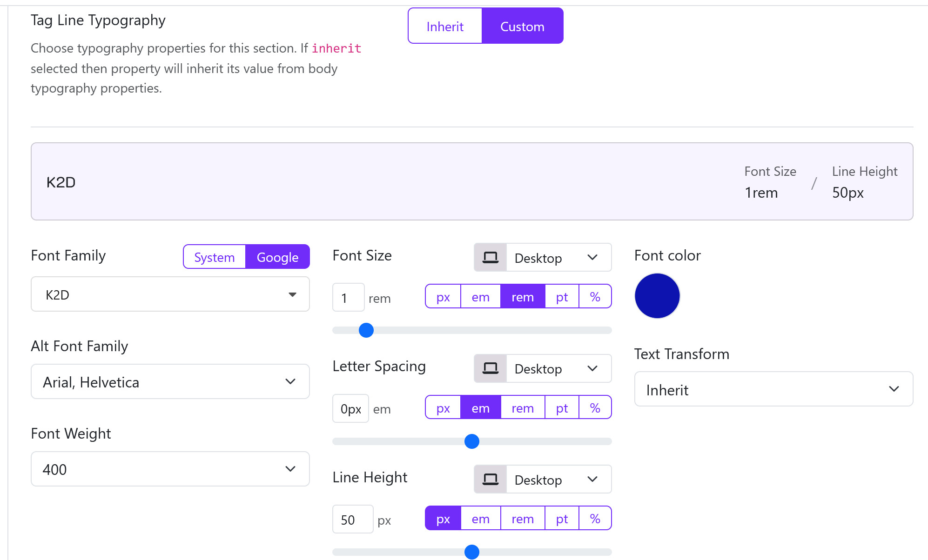
Task: Click the device icon beside Line Height
Action: pyautogui.click(x=490, y=479)
